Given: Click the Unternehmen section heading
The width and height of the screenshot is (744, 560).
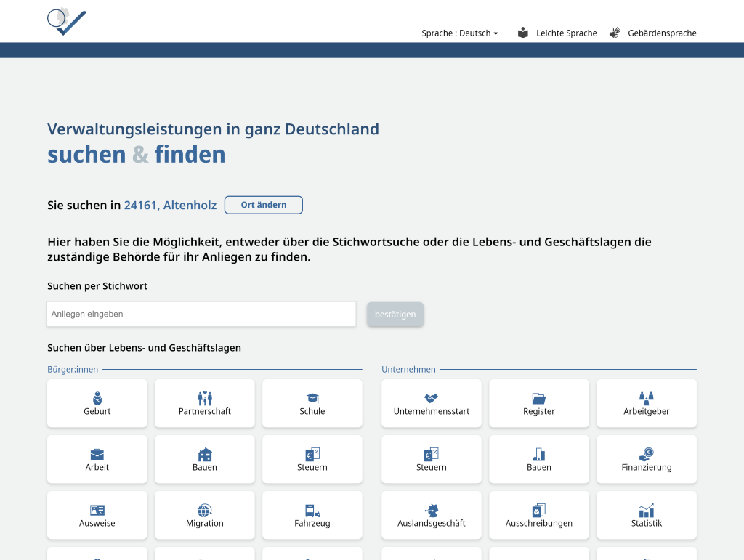Looking at the screenshot, I should point(408,370).
